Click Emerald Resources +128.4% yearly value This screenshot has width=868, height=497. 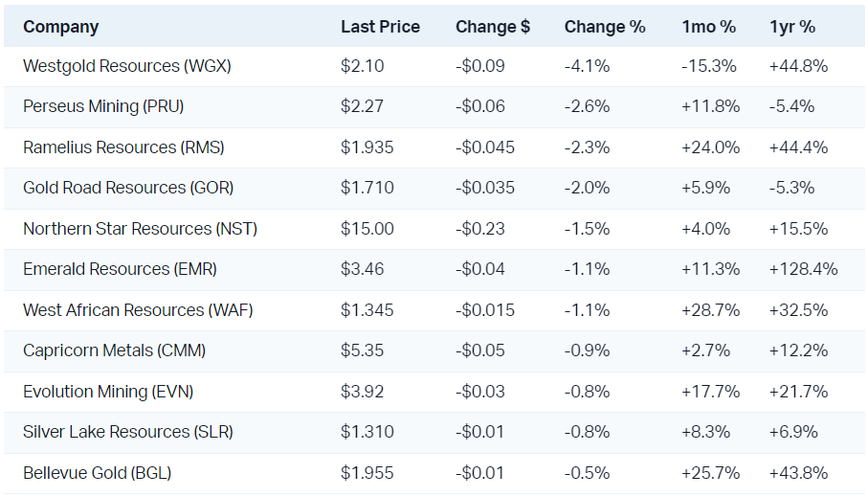[803, 269]
